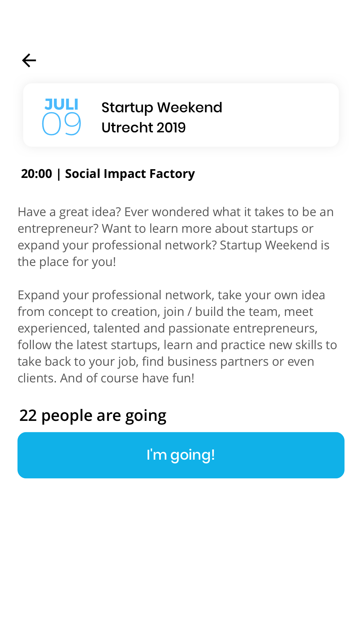Click the "Utrecht 2019" title line

coord(143,128)
